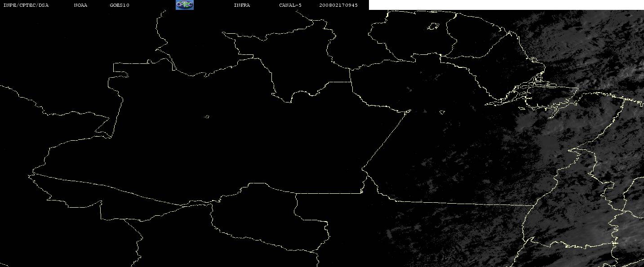This screenshot has height=267, width=644.
Task: Click the NOAA label in the header
Action: (x=81, y=5)
